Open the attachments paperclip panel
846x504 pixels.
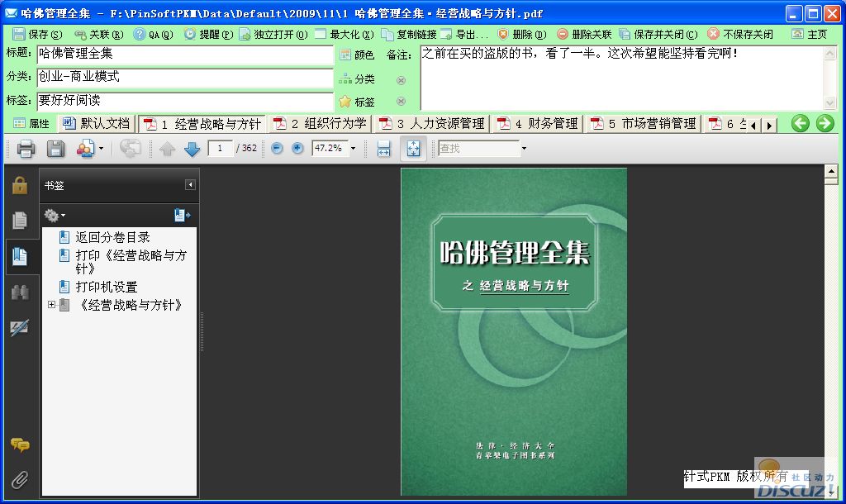(19, 478)
